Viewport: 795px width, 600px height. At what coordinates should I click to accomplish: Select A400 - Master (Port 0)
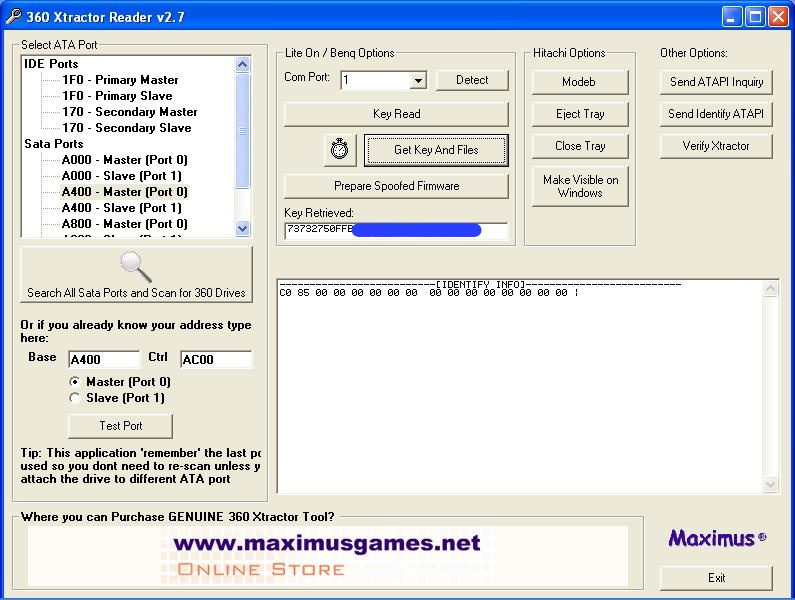[x=125, y=192]
